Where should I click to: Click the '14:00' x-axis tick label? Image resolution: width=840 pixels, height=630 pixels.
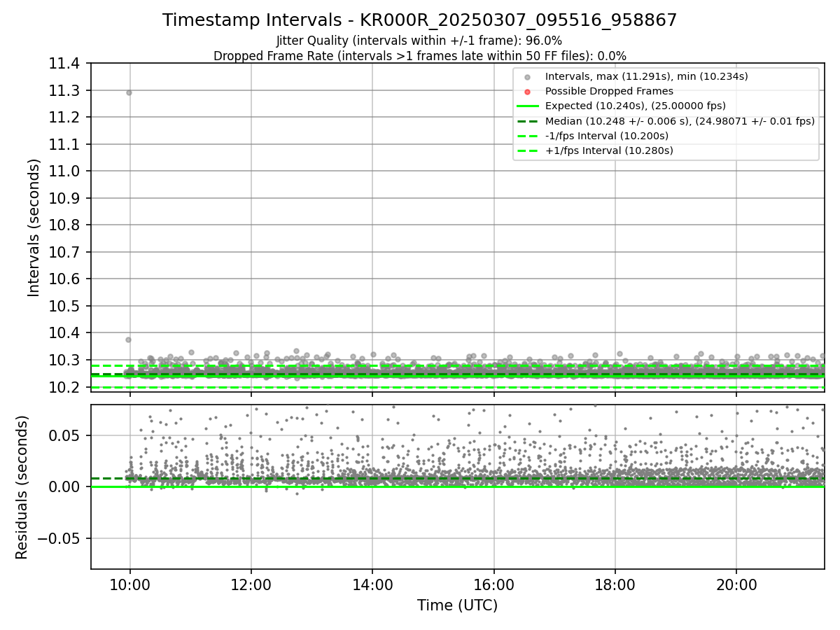(x=372, y=584)
